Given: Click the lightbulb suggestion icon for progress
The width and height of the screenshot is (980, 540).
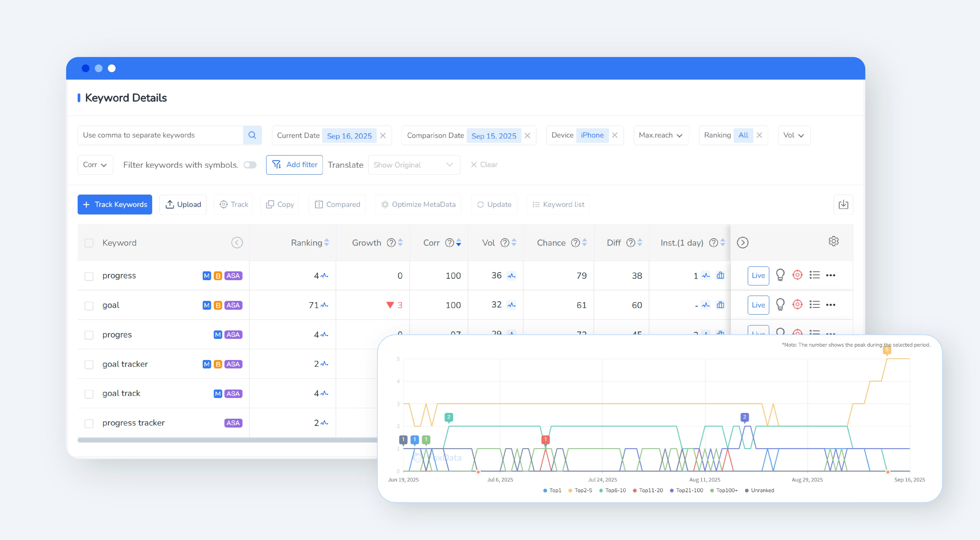Looking at the screenshot, I should pos(780,275).
